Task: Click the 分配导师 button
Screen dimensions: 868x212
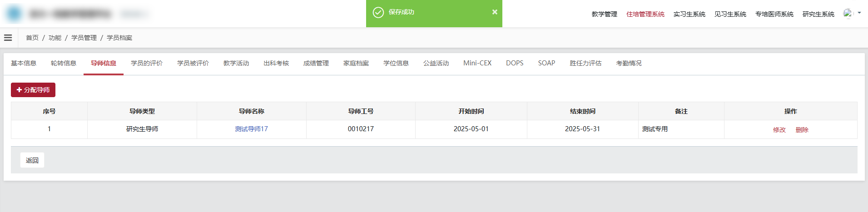Action: click(x=33, y=90)
